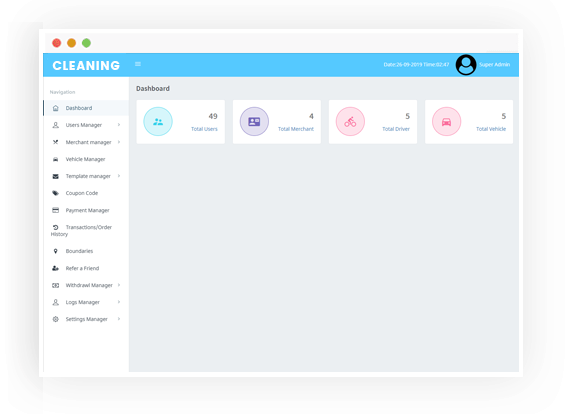Expand the Merchant manager chevron

[x=119, y=142]
